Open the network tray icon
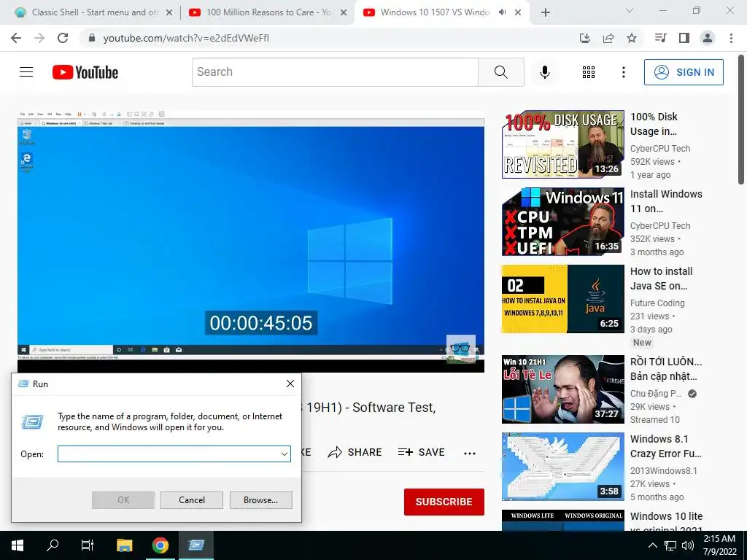747x560 pixels. point(670,545)
